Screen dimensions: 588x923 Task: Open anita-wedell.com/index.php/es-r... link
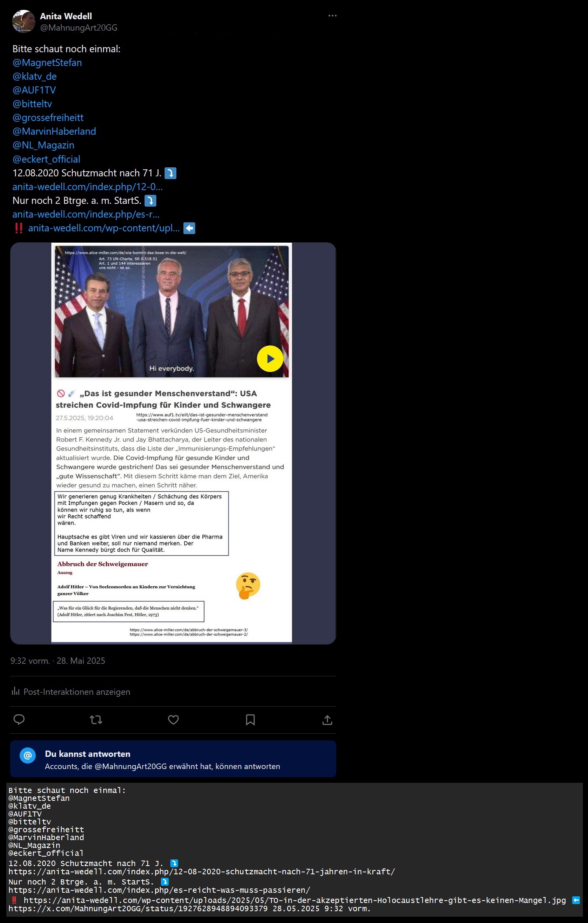coord(86,214)
